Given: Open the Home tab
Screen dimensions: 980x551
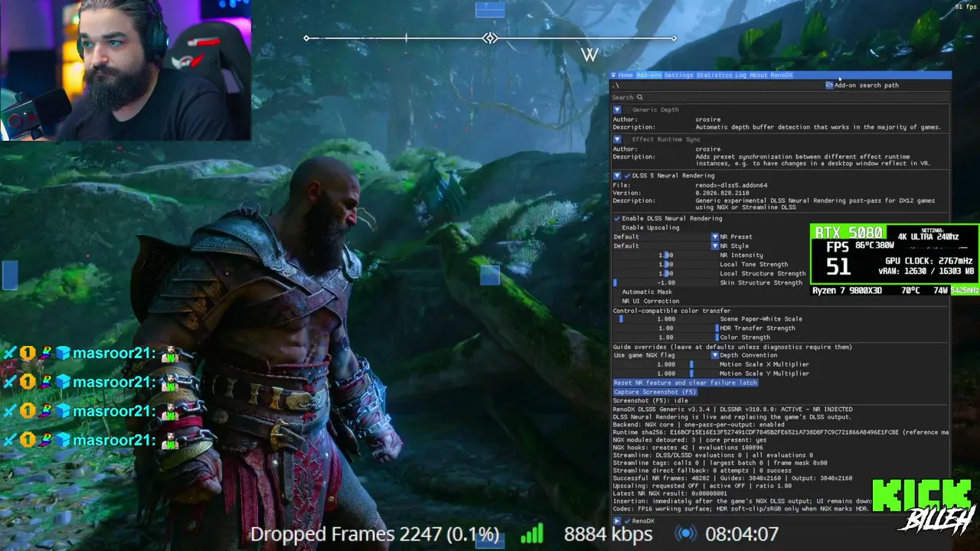Looking at the screenshot, I should click(626, 75).
